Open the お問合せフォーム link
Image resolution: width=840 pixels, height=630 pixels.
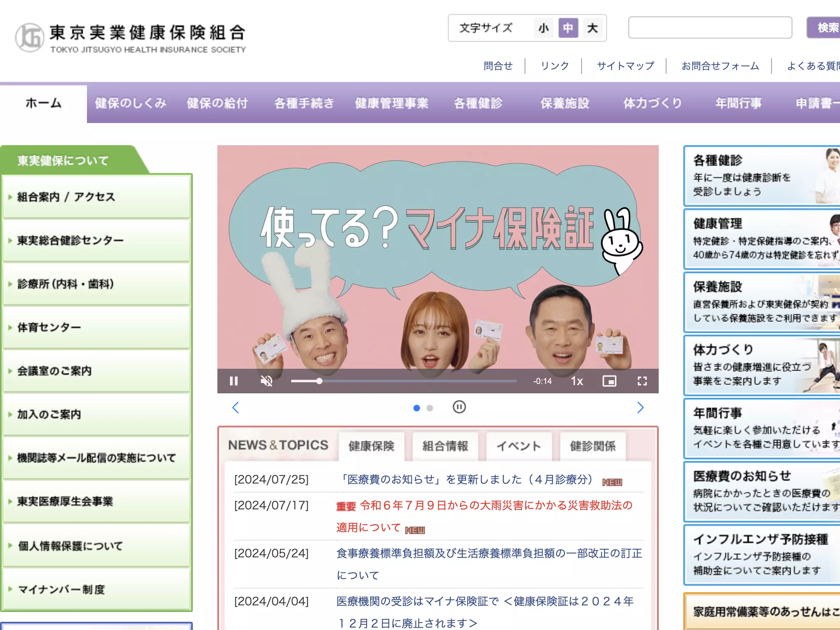coord(720,66)
